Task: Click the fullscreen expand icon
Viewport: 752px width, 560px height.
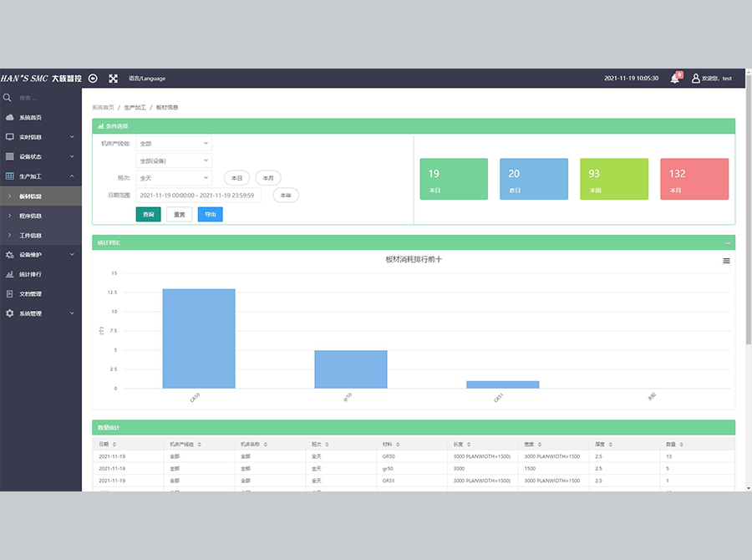Action: (114, 79)
